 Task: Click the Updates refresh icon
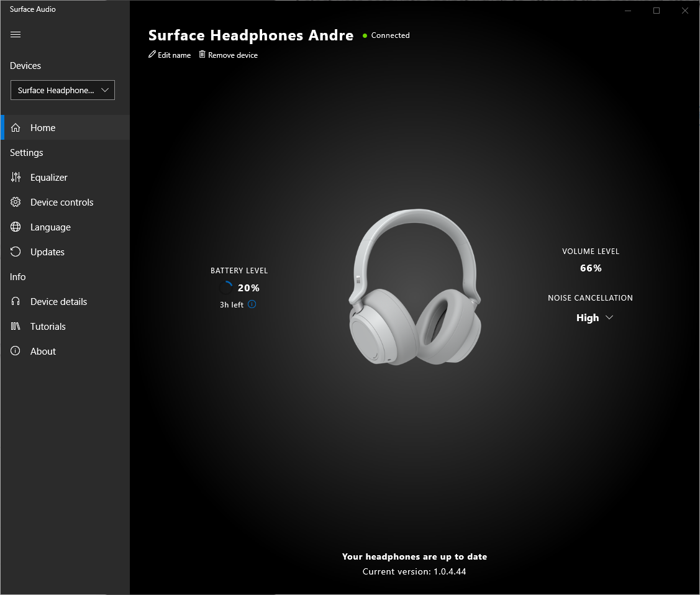(x=16, y=252)
